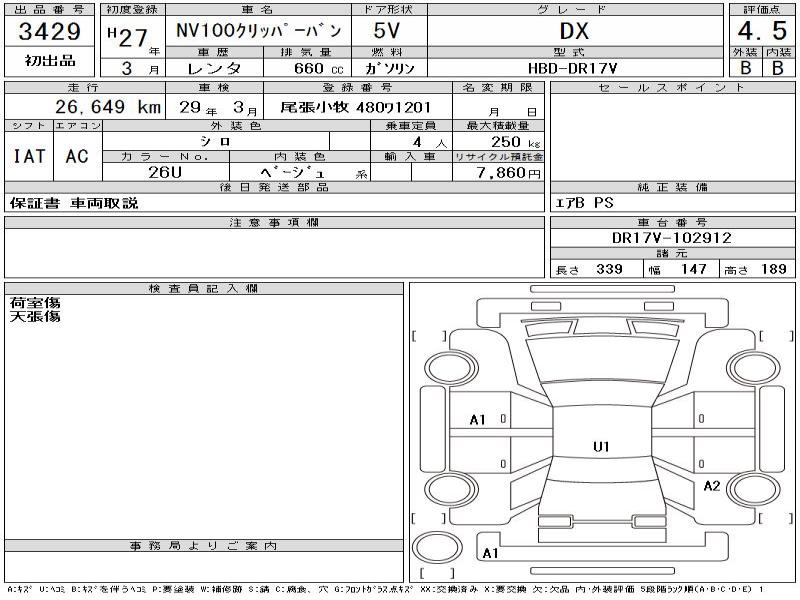This screenshot has height=600, width=800.
Task: Select max load 250 kg
Action: (515, 142)
